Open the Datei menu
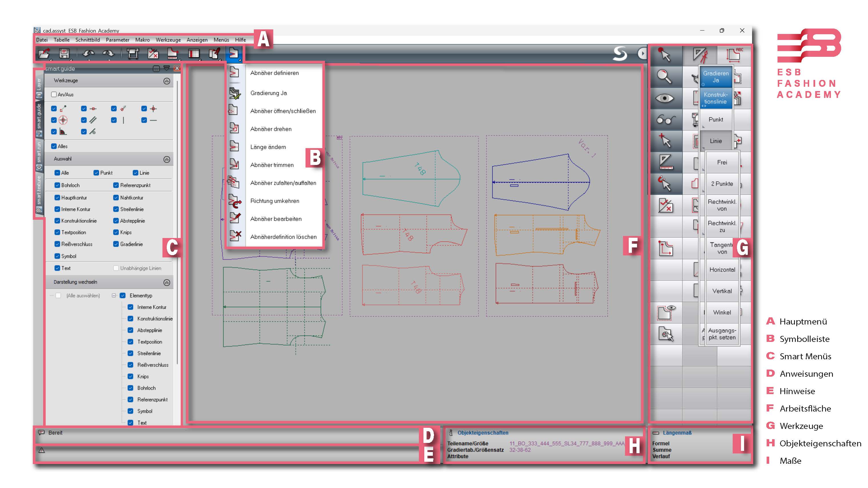 (x=42, y=40)
